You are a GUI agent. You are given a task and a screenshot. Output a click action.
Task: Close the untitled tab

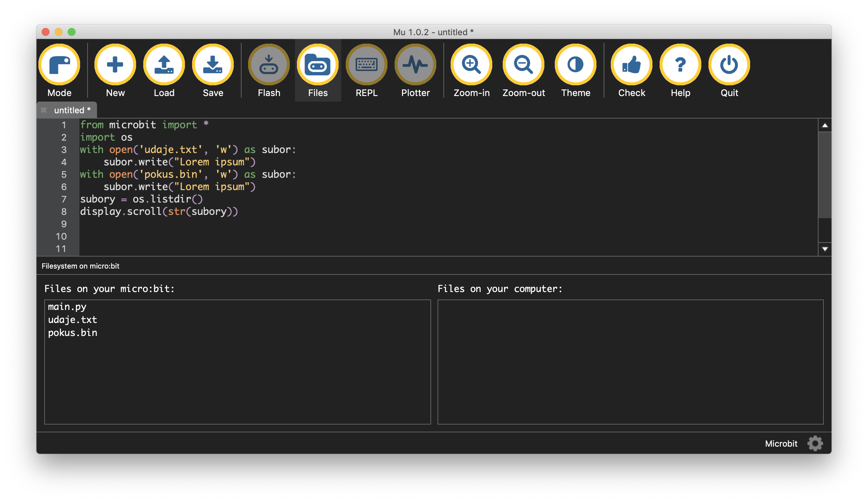44,110
